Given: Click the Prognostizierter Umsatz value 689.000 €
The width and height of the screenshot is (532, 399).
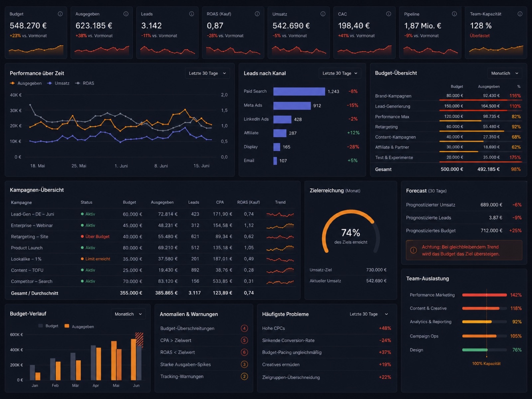Looking at the screenshot, I should 491,205.
